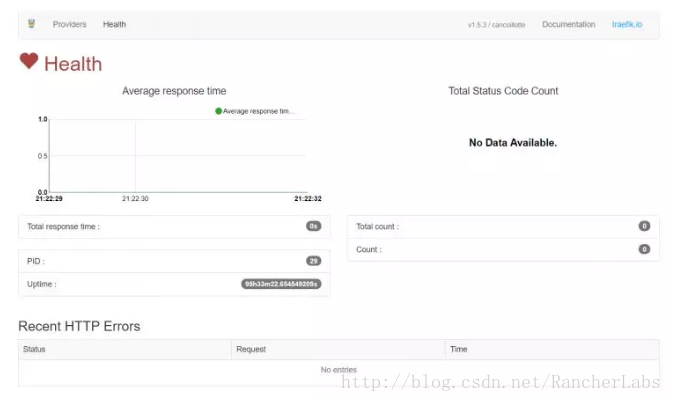673x402 pixels.
Task: Click the 21:22:30 x-axis tick label
Action: pyautogui.click(x=135, y=199)
